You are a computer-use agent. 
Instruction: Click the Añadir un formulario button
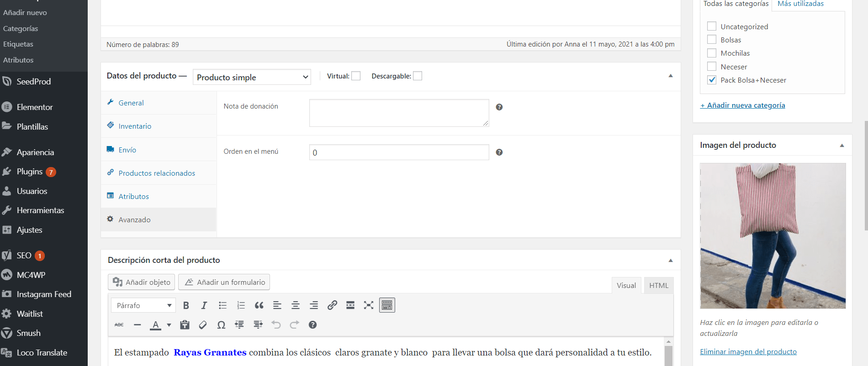pyautogui.click(x=224, y=282)
